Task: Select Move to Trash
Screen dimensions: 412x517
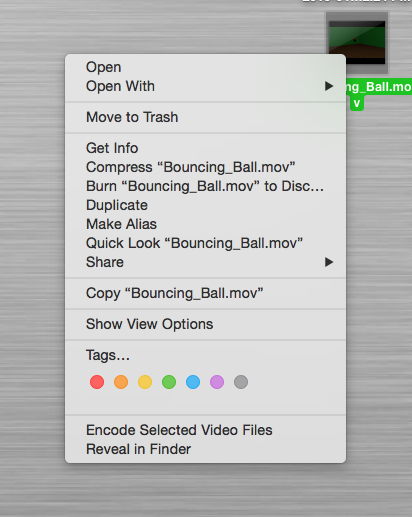Action: pos(205,117)
